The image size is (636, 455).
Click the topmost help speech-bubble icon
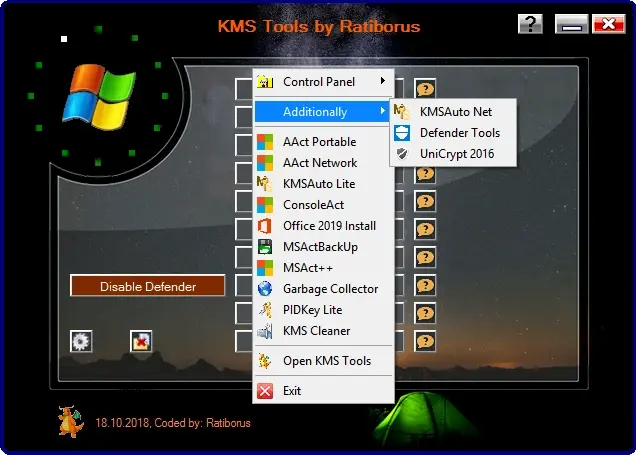click(425, 89)
